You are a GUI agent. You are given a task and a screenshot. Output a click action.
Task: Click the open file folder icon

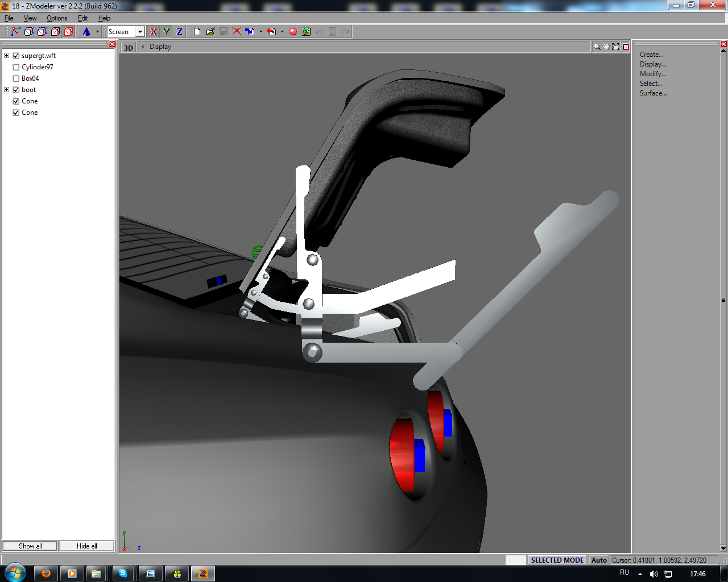pyautogui.click(x=210, y=32)
